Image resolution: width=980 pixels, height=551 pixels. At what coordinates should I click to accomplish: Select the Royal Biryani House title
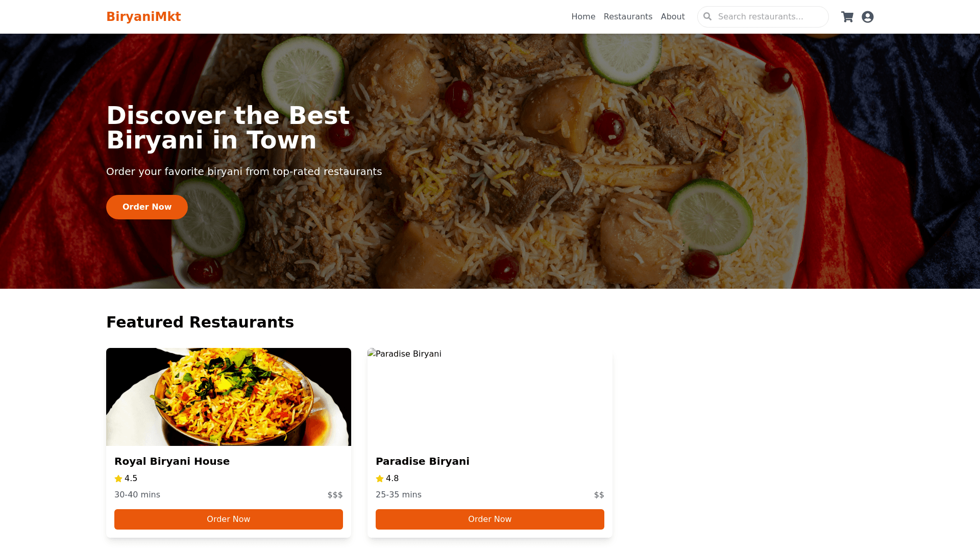172,461
